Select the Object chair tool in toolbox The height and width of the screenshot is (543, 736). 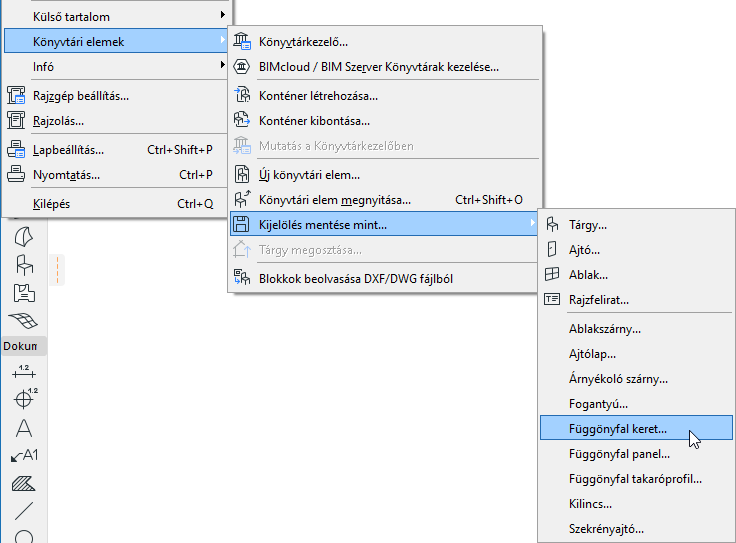click(24, 265)
